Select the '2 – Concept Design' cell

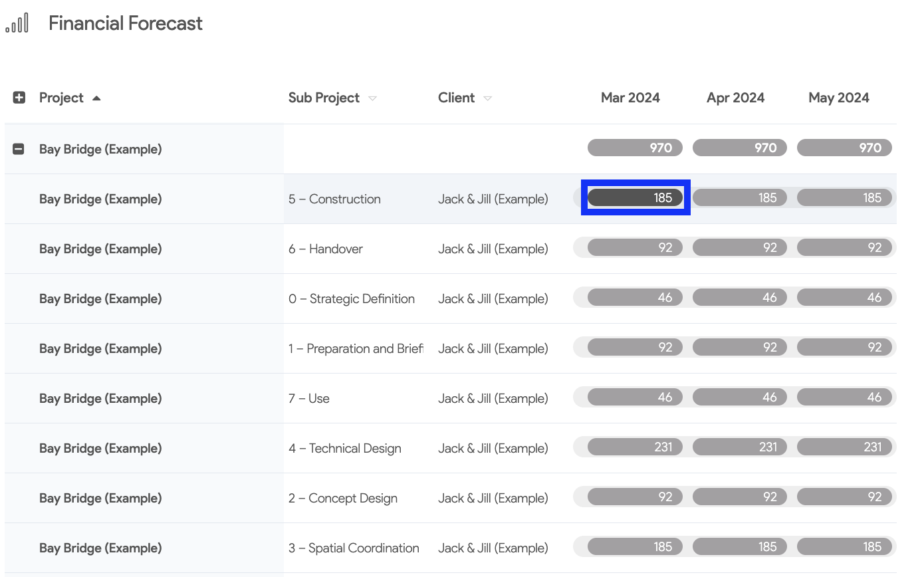[x=343, y=498]
